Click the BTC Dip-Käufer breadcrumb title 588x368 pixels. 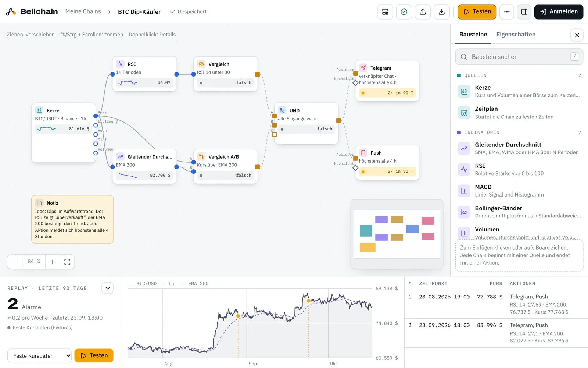click(x=139, y=12)
